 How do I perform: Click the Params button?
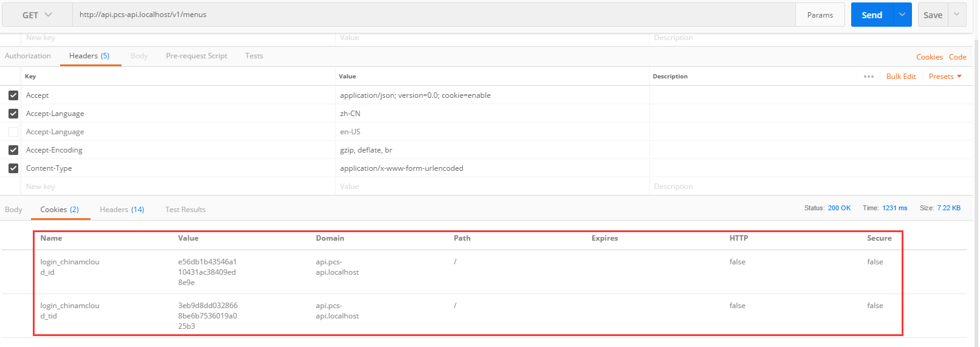(820, 15)
